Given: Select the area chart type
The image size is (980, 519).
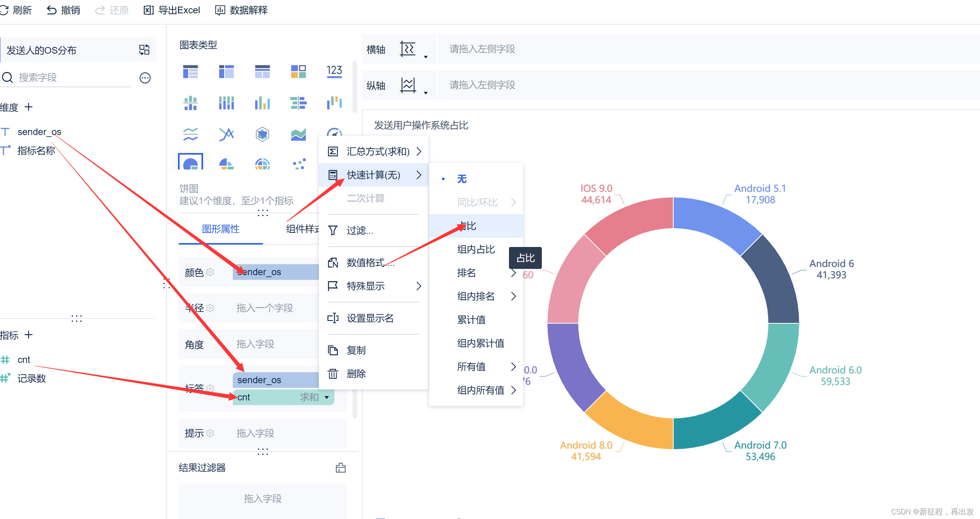Looking at the screenshot, I should pos(298,134).
